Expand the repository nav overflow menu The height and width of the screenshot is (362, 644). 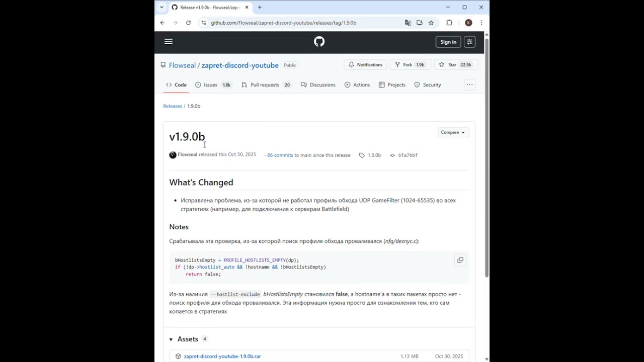point(469,84)
